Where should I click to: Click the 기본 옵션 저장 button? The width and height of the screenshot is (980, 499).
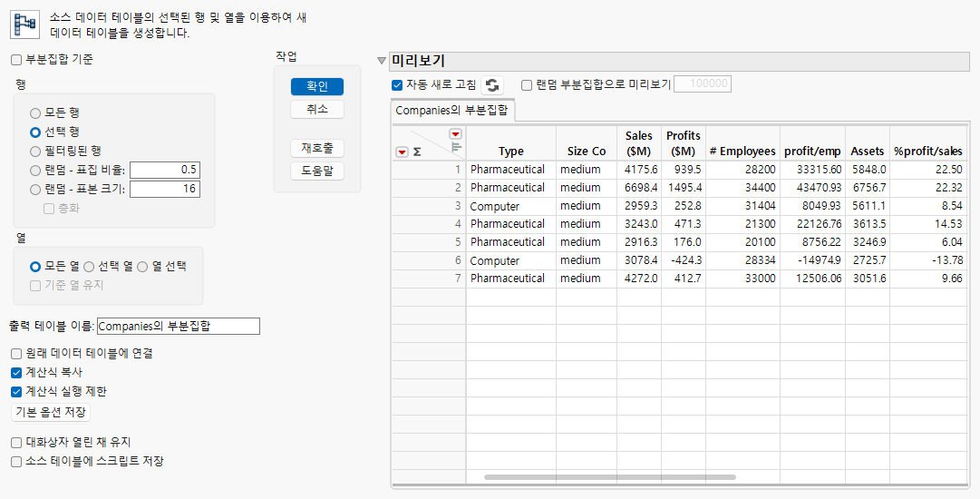[51, 412]
